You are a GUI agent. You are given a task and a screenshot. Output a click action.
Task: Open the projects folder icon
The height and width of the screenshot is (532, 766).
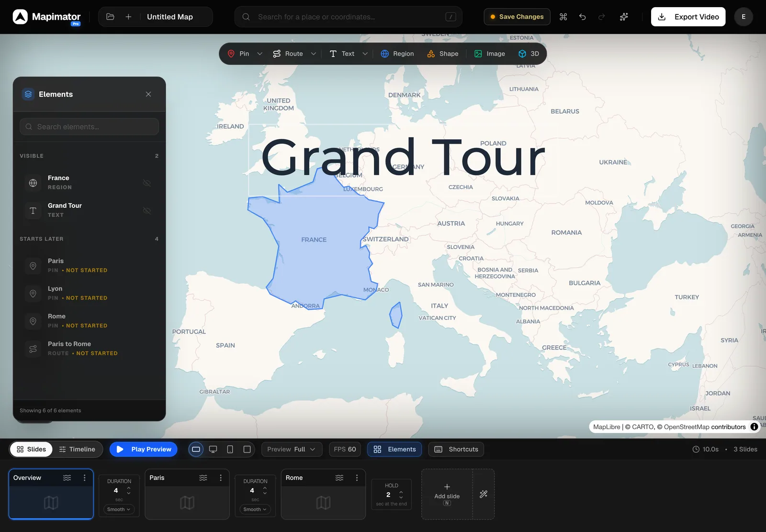[x=110, y=17]
